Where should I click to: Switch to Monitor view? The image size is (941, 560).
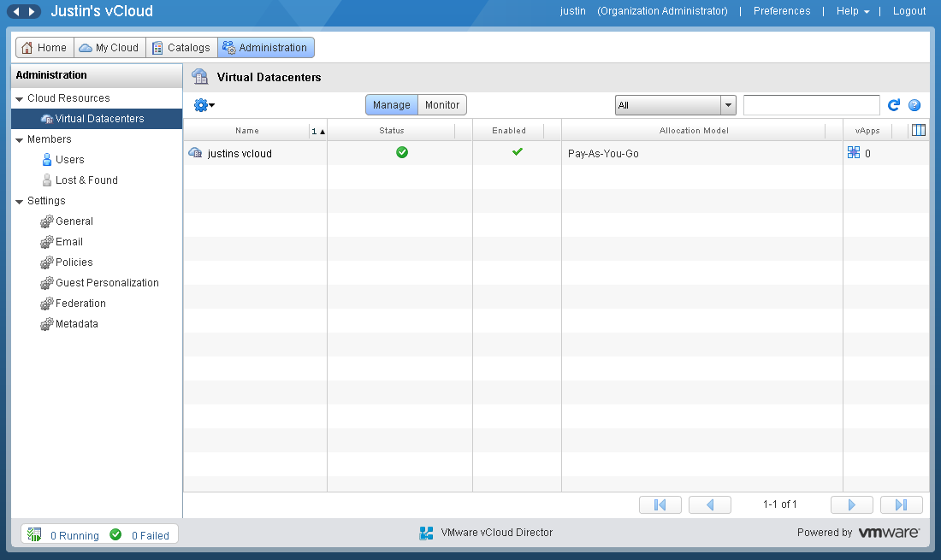[442, 105]
